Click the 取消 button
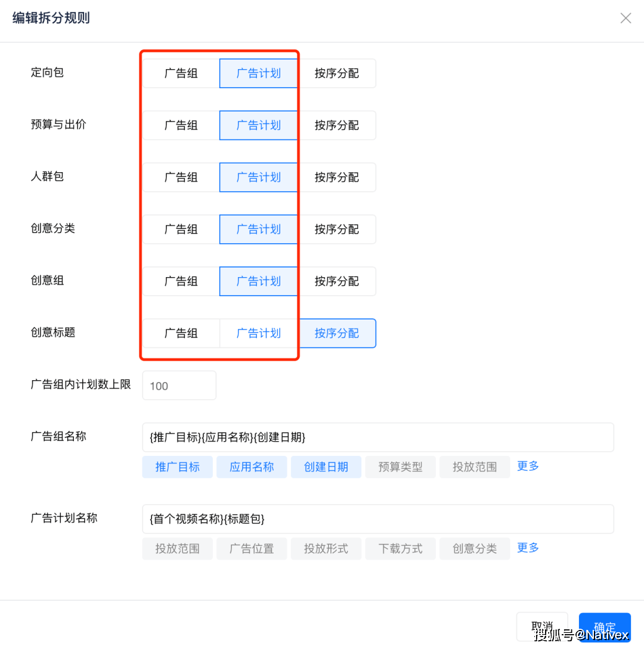The width and height of the screenshot is (644, 649). point(542,626)
